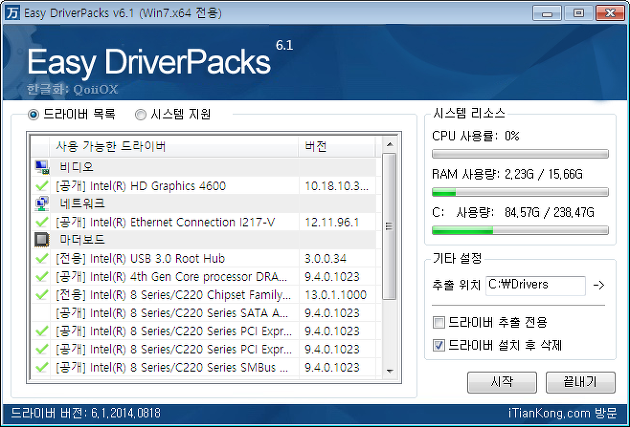
Task: Select the 시스템 지원 radio button
Action: coord(140,115)
